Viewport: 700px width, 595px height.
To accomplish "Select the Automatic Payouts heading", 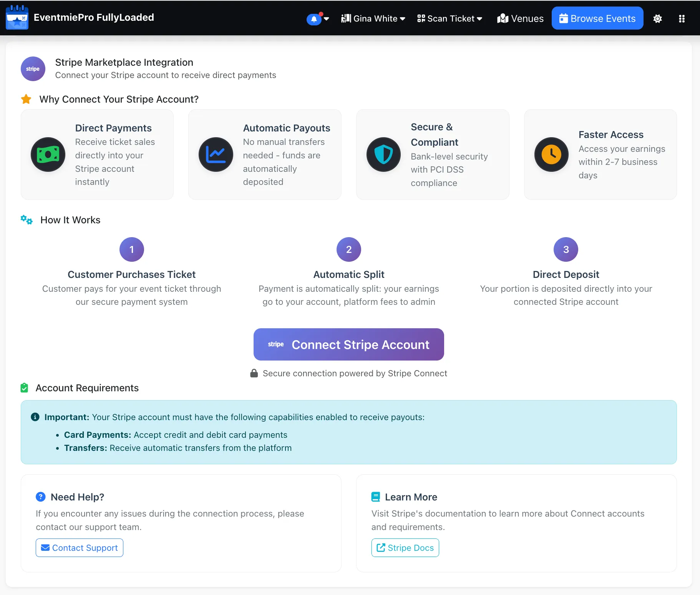I will coord(287,128).
